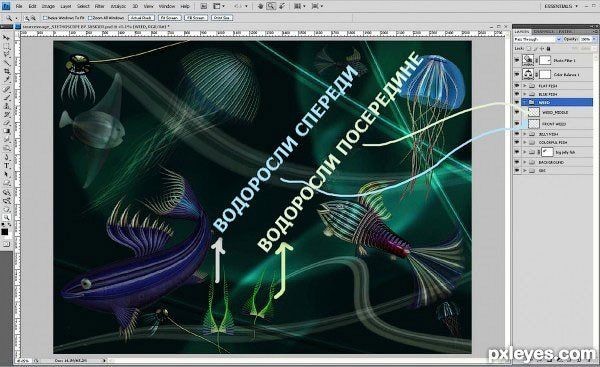Click the Fill Screen button

(196, 18)
